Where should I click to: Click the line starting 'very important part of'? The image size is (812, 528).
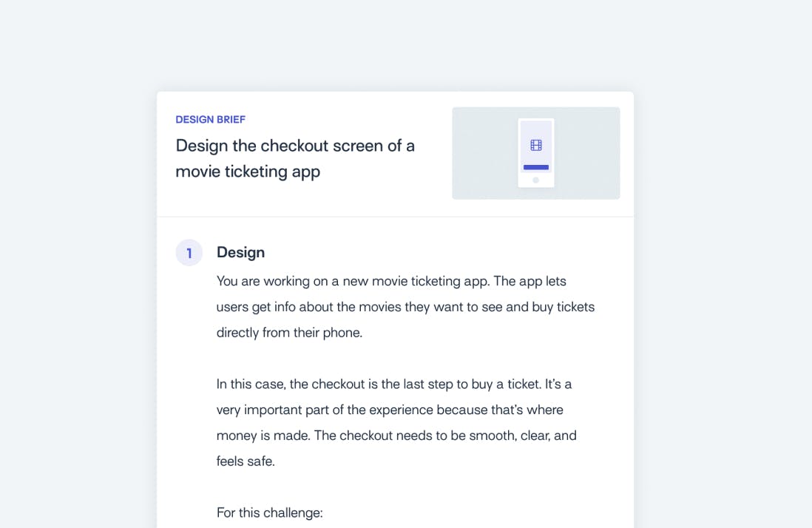coord(390,410)
